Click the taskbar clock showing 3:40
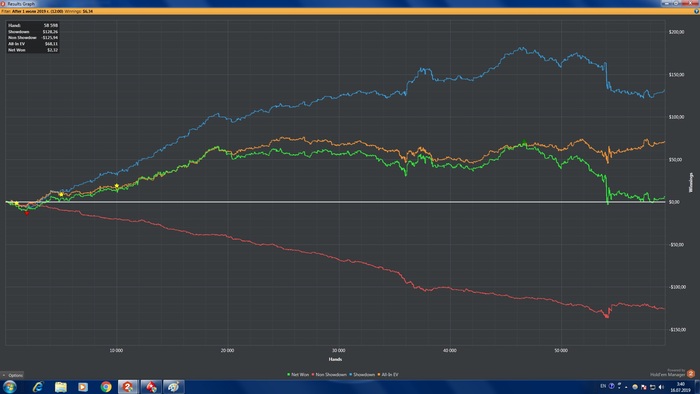The height and width of the screenshot is (394, 700). point(680,387)
